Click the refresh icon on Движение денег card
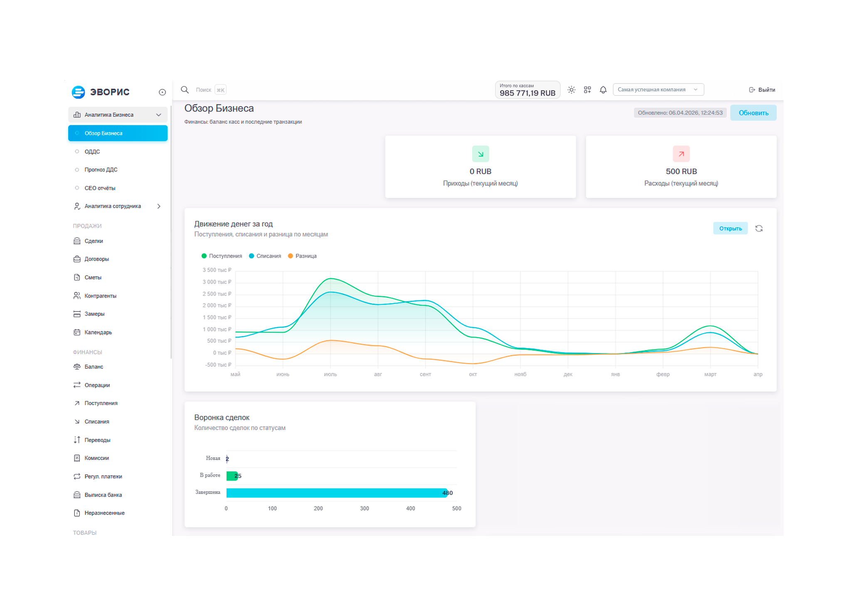Viewport: 848px width, 616px height. [x=759, y=228]
